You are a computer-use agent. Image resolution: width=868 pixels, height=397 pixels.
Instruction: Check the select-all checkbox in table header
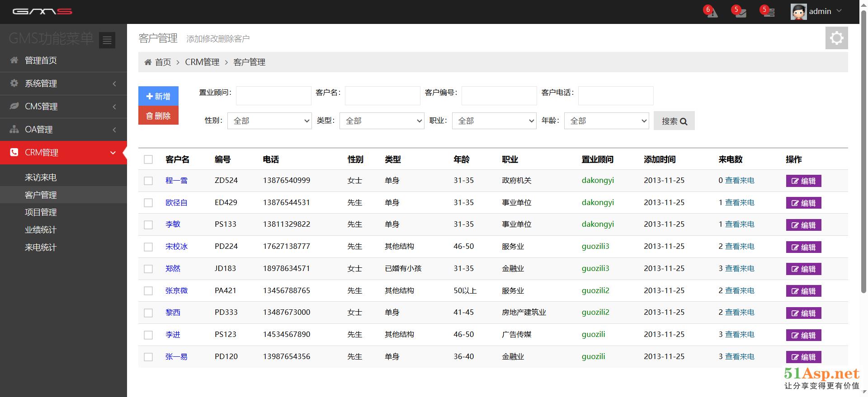(x=148, y=159)
